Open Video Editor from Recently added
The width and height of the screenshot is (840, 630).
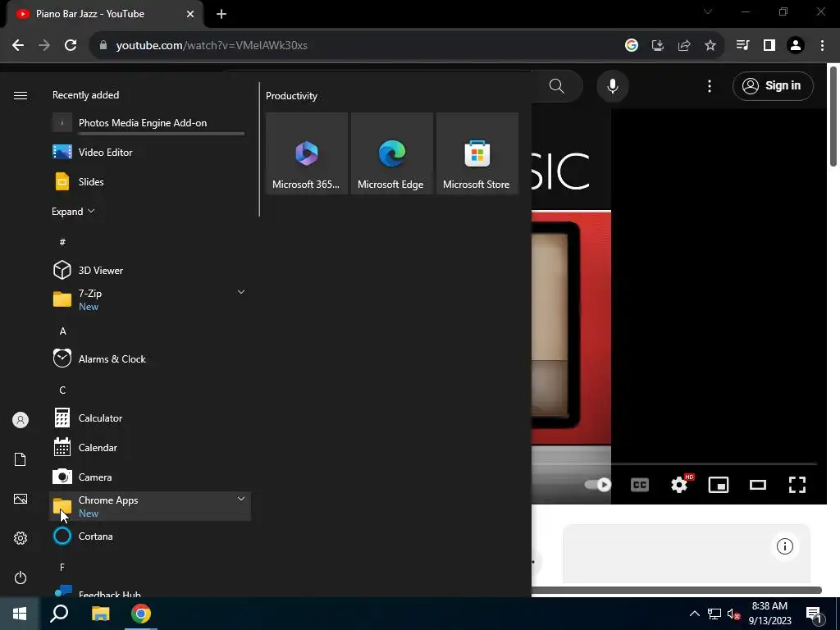point(150,152)
